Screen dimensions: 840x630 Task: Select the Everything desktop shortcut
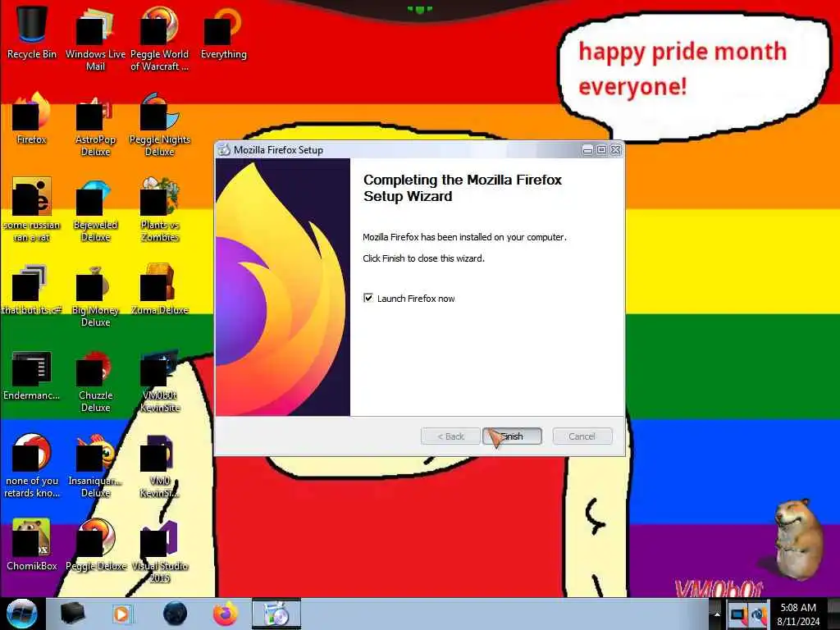(223, 33)
